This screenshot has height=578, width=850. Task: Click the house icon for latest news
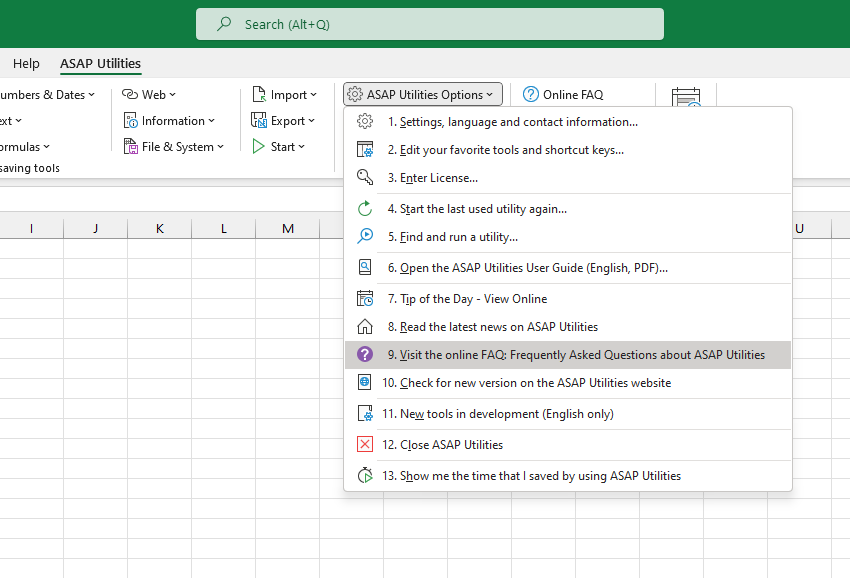(365, 326)
